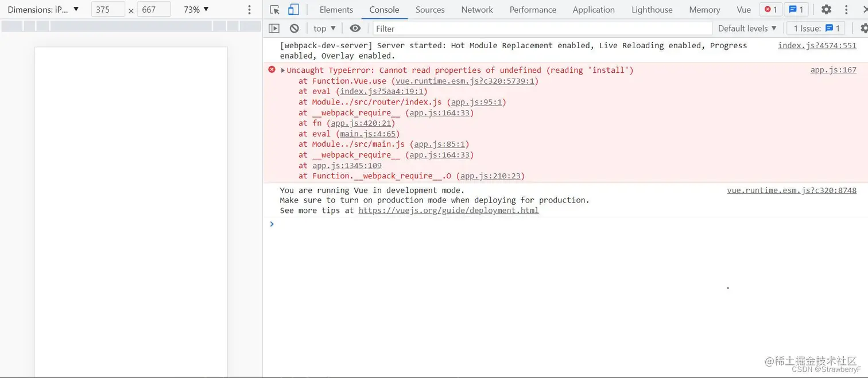The width and height of the screenshot is (868, 378).
Task: Click the height field showing 667
Action: [x=154, y=10]
